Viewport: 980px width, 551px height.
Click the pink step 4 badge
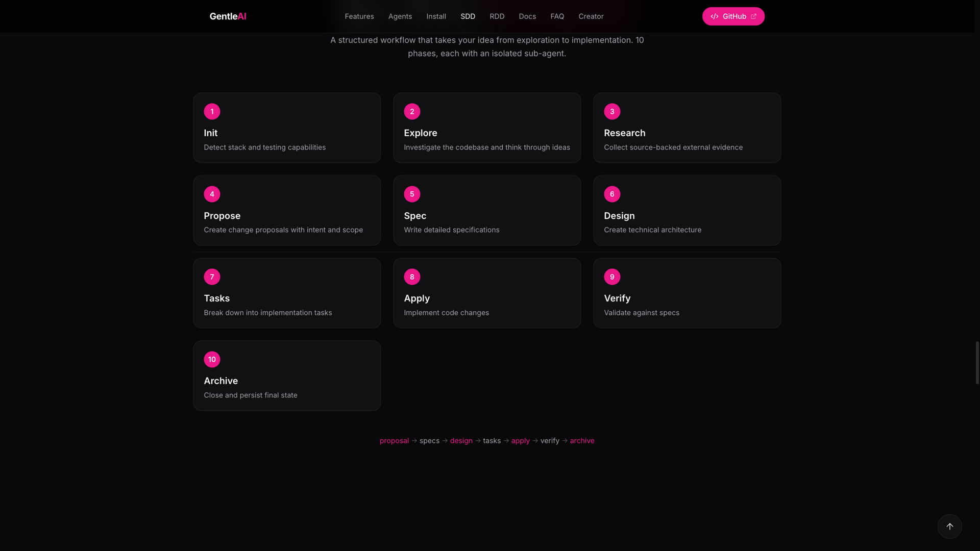pos(212,194)
